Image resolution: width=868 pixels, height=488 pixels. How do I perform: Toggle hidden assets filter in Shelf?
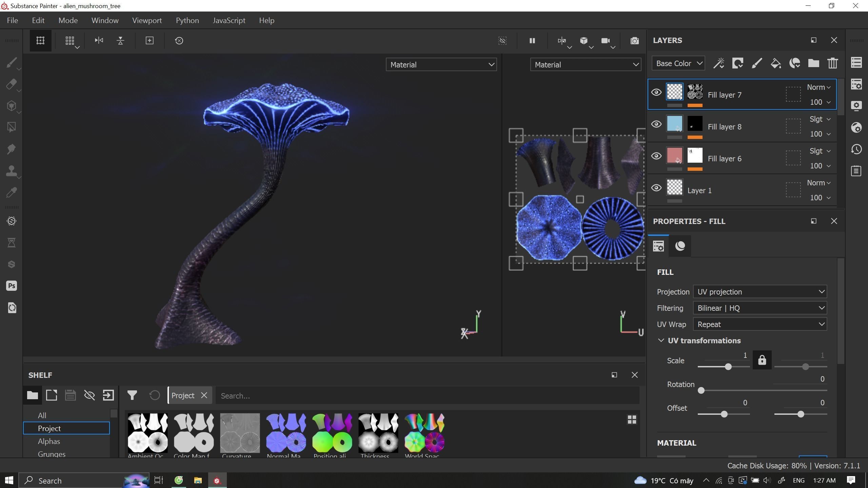[x=90, y=395]
